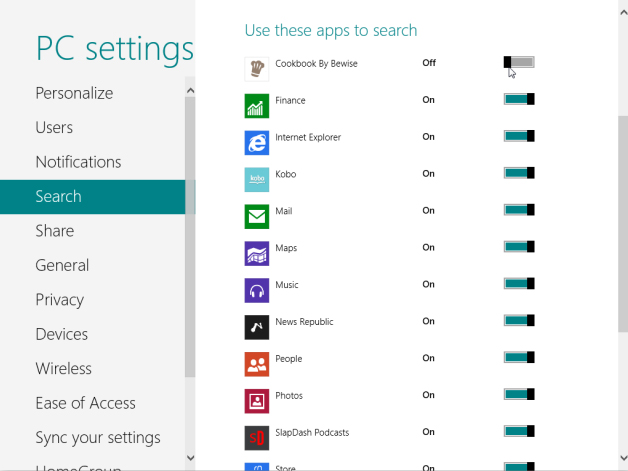This screenshot has height=471, width=628.
Task: Toggle SlapDash Podcasts search off
Action: click(x=519, y=431)
